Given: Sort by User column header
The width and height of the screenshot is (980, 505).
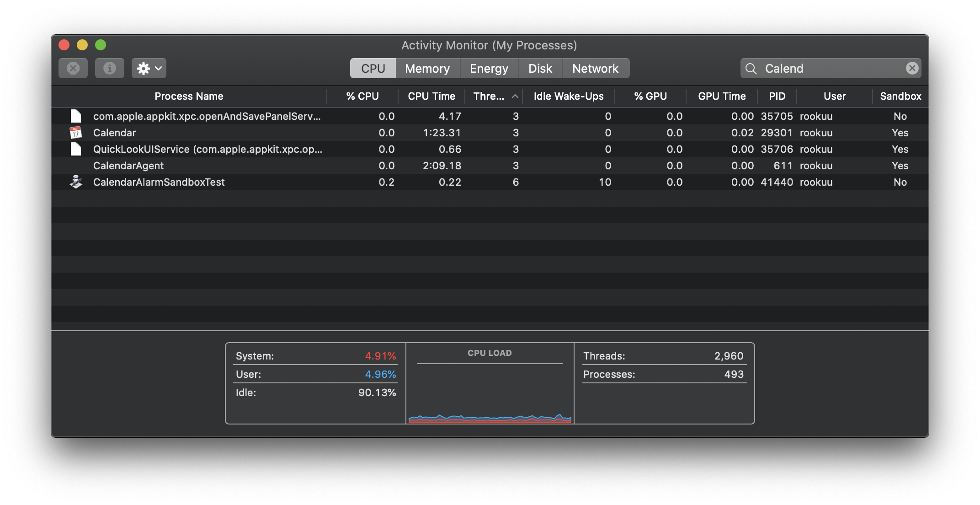Looking at the screenshot, I should pyautogui.click(x=835, y=96).
